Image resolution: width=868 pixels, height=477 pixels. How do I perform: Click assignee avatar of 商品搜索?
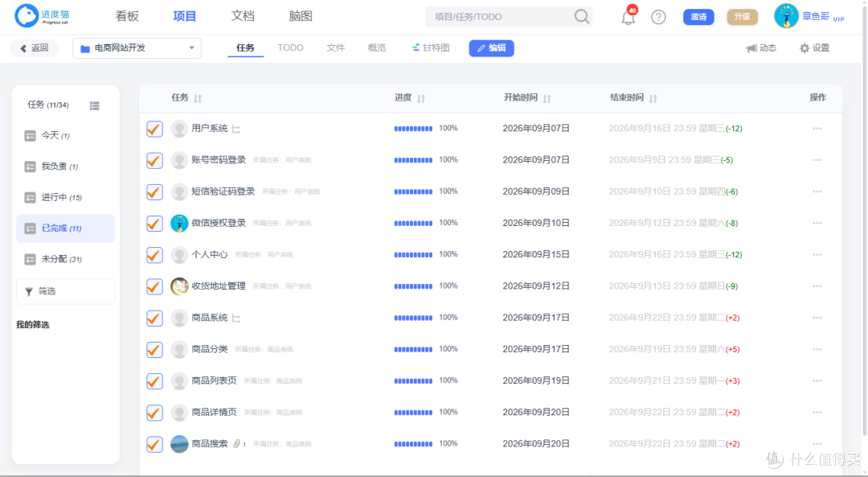[x=179, y=444]
